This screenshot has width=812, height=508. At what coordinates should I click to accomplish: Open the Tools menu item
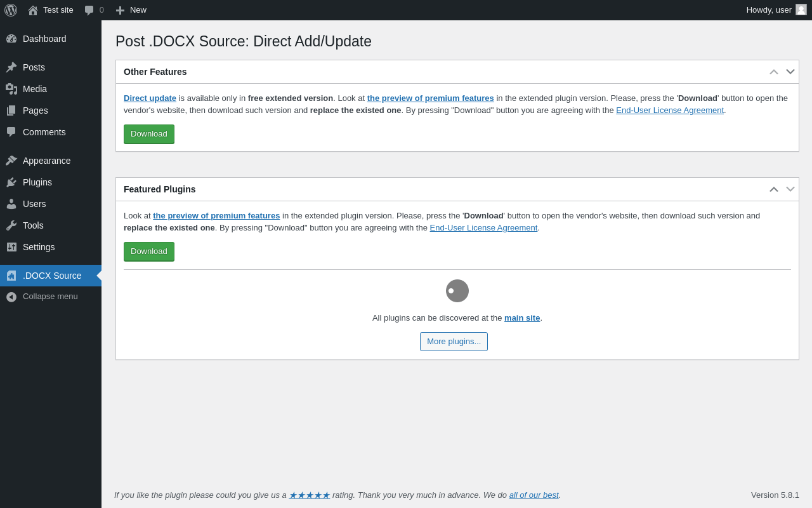[51, 225]
